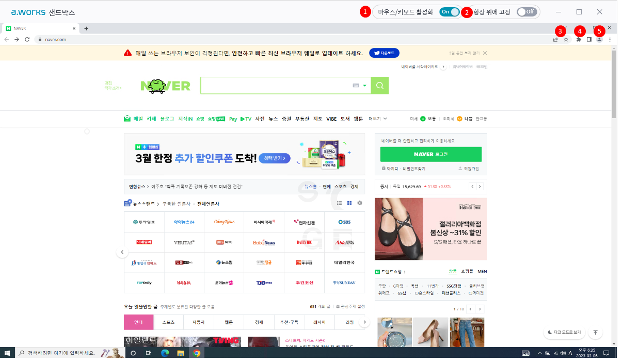The width and height of the screenshot is (623, 364).
Task: Open the Chrome profile icon
Action: 599,39
